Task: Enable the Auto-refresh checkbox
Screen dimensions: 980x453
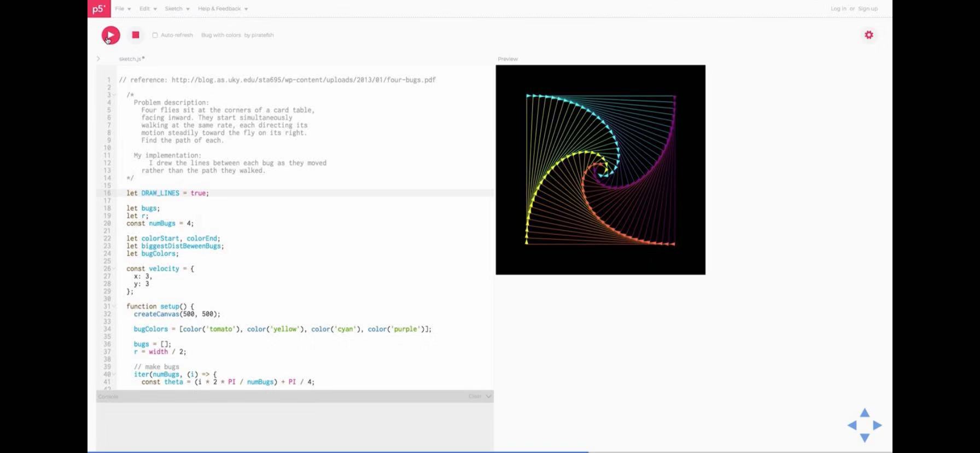Action: tap(155, 35)
